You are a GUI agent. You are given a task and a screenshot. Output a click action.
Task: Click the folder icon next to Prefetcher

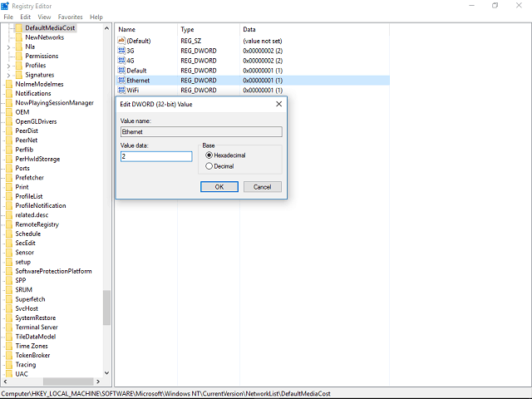click(x=9, y=177)
